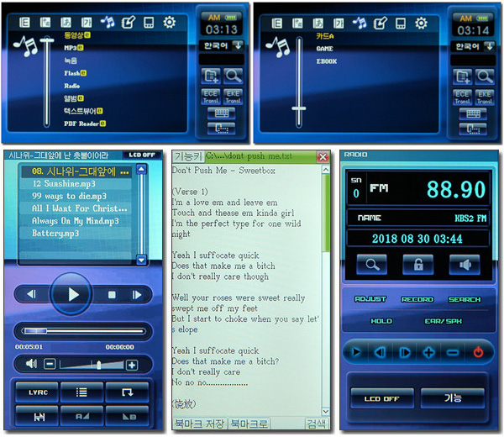Tap the radio blue plus icon
Image resolution: width=504 pixels, height=437 pixels.
(x=428, y=352)
